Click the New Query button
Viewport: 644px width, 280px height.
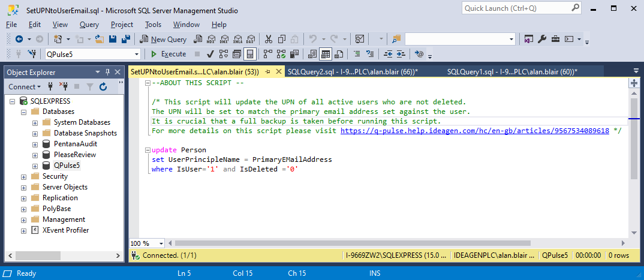164,40
